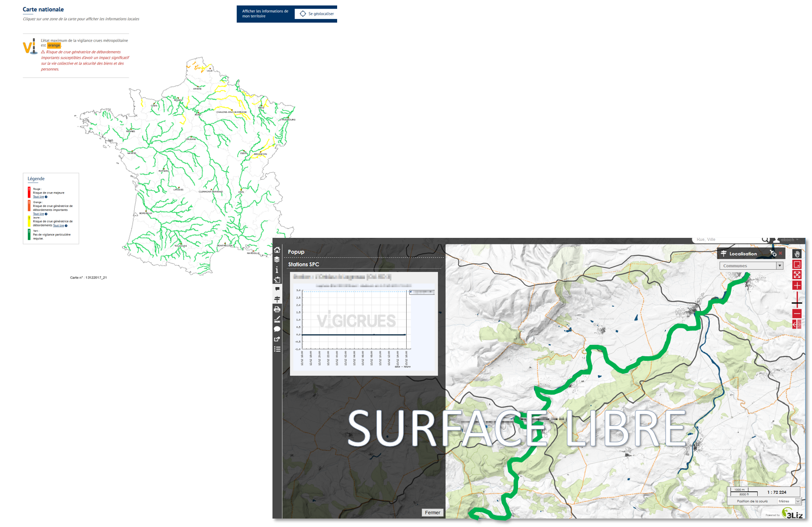Screen dimensions: 812x527
Task: Open the Layers panel icon
Action: tap(277, 259)
